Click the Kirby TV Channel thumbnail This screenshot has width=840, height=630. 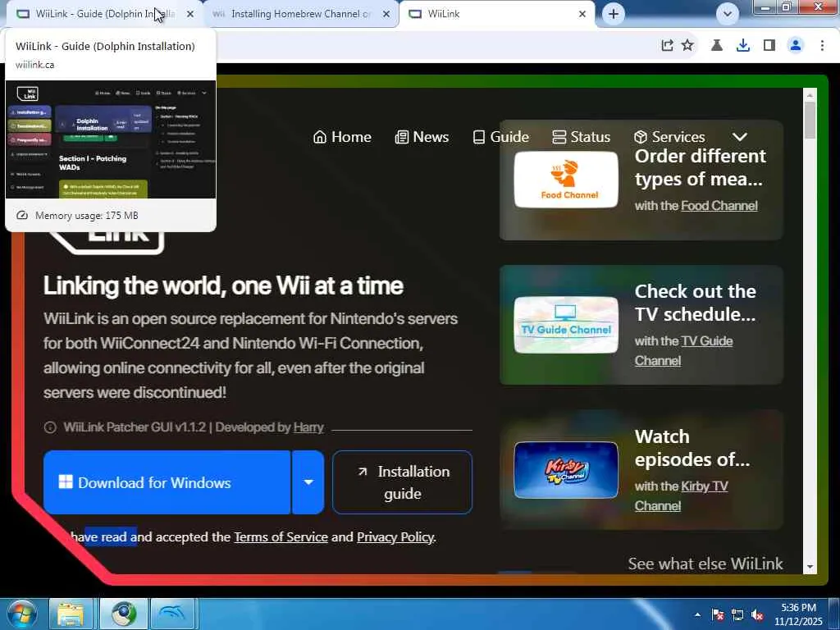click(x=566, y=470)
